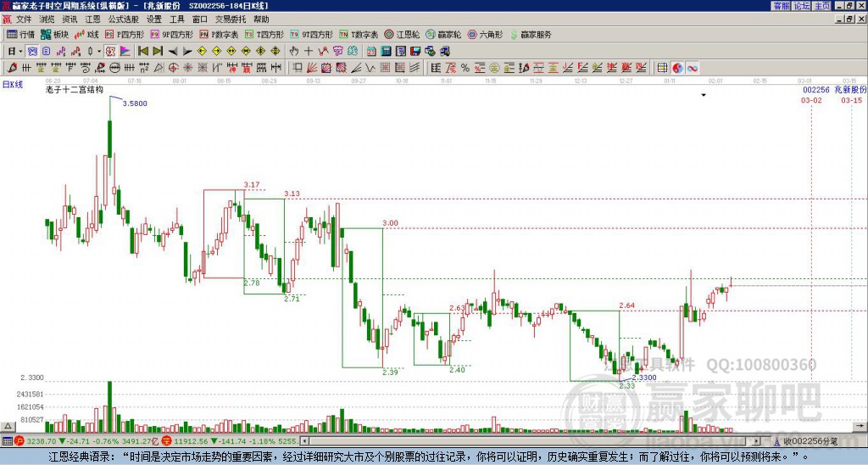This screenshot has height=465, width=868.
Task: Click the infinity loop icon
Action: pos(692,68)
